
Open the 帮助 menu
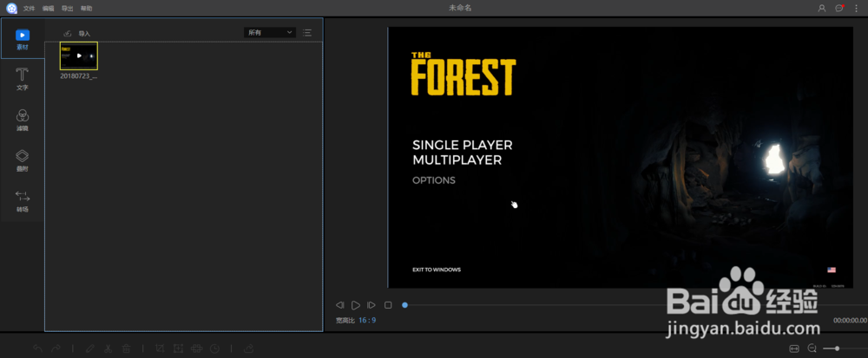86,9
